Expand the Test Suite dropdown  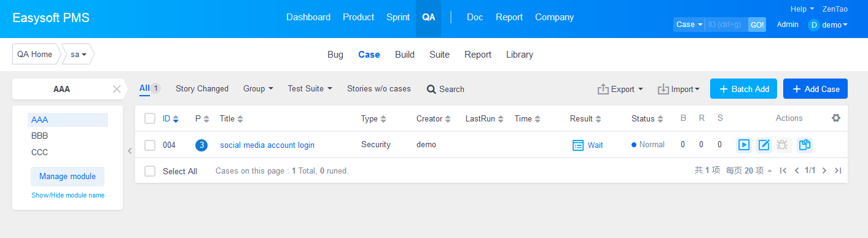[310, 89]
